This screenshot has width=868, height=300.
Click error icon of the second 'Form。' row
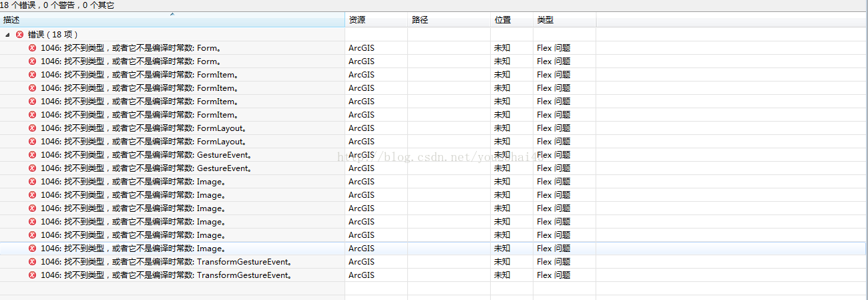[33, 61]
